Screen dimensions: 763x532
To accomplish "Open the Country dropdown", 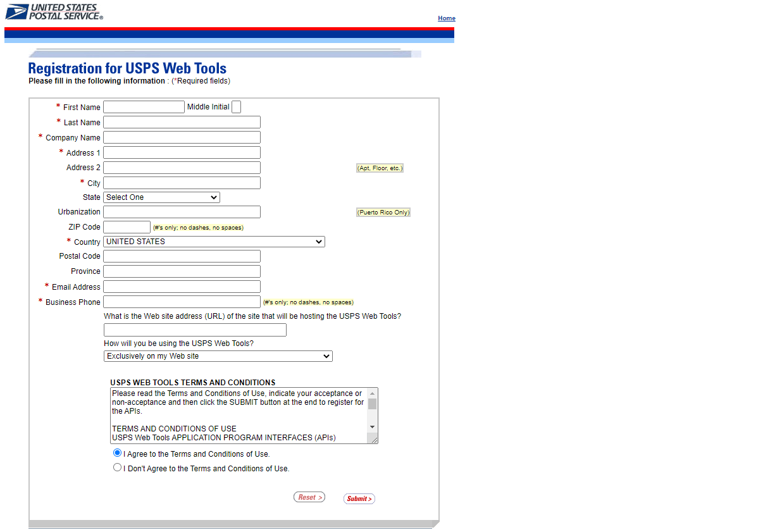I will pos(214,241).
